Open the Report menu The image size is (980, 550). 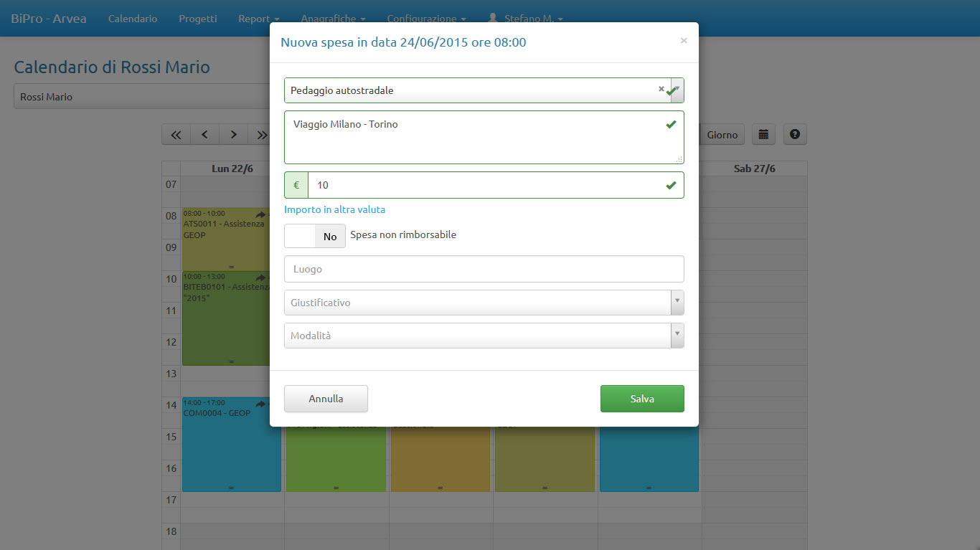[x=258, y=19]
